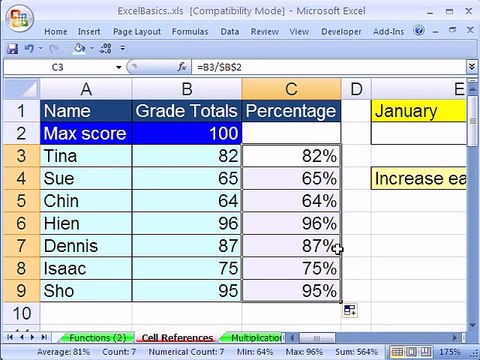Select column A header
This screenshot has width=480, height=360.
(86, 89)
